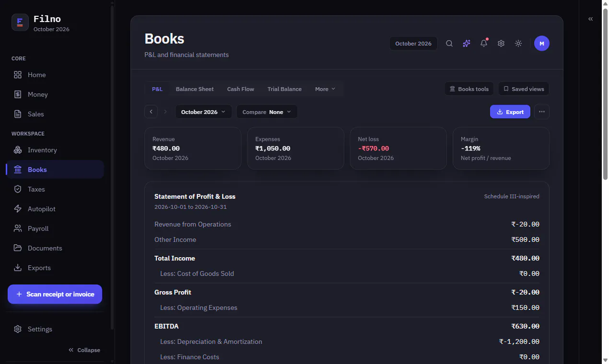The image size is (609, 364).
Task: Open notifications bell icon
Action: click(484, 44)
